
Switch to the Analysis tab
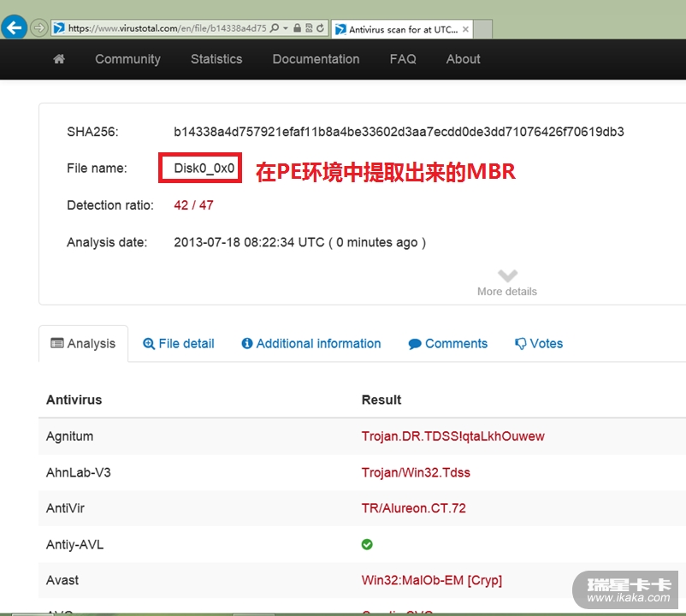coord(84,343)
